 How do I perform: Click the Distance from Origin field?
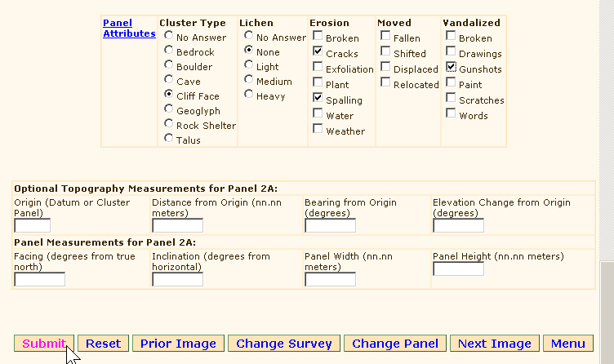click(x=177, y=225)
